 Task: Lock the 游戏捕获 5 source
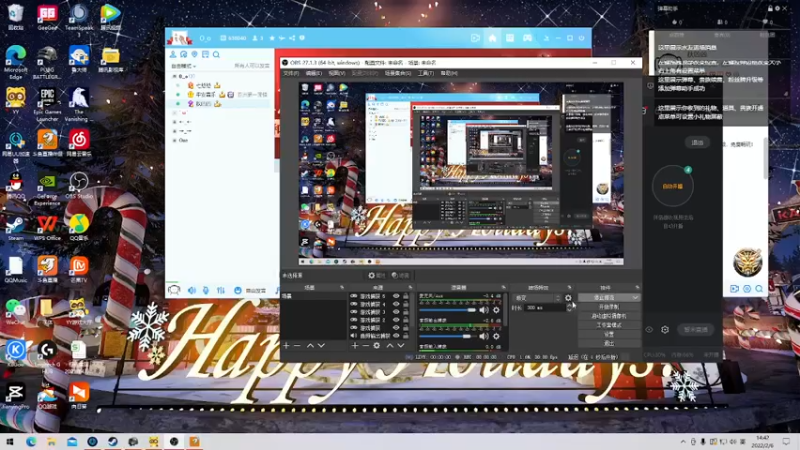click(406, 296)
